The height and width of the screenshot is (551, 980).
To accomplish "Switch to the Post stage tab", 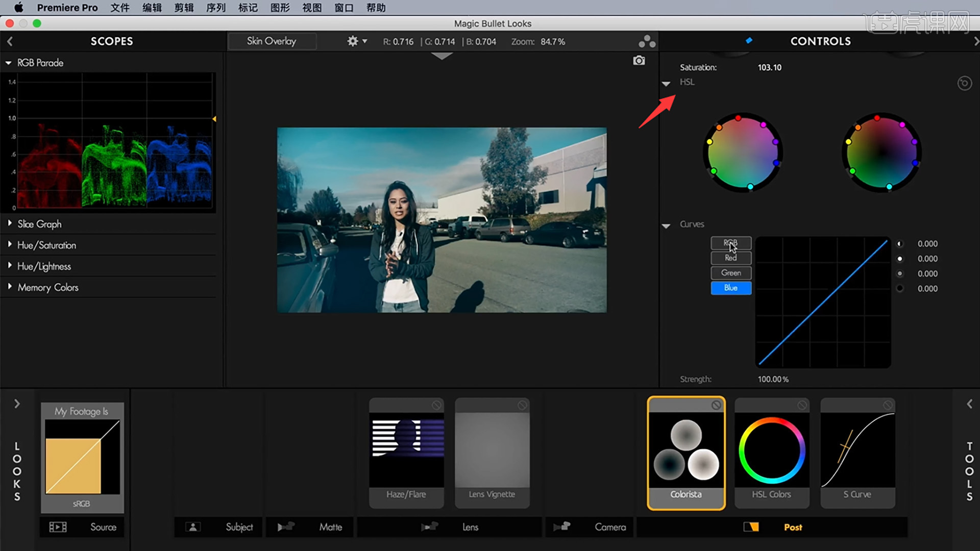I will [x=792, y=527].
